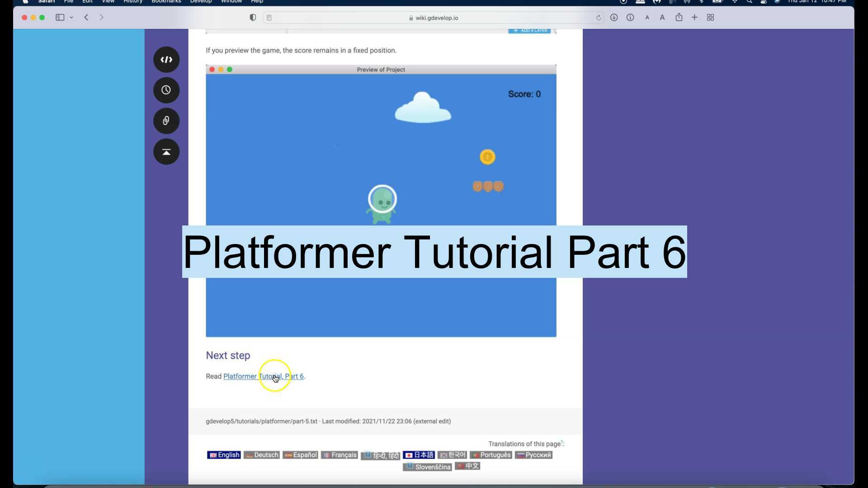Open the Develop menu
This screenshot has height=488, width=868.
coord(200,2)
